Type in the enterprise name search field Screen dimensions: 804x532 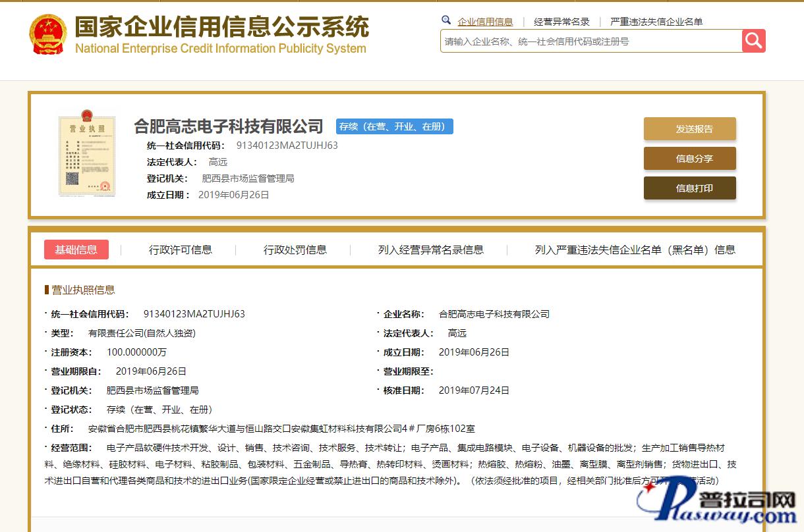click(x=590, y=41)
